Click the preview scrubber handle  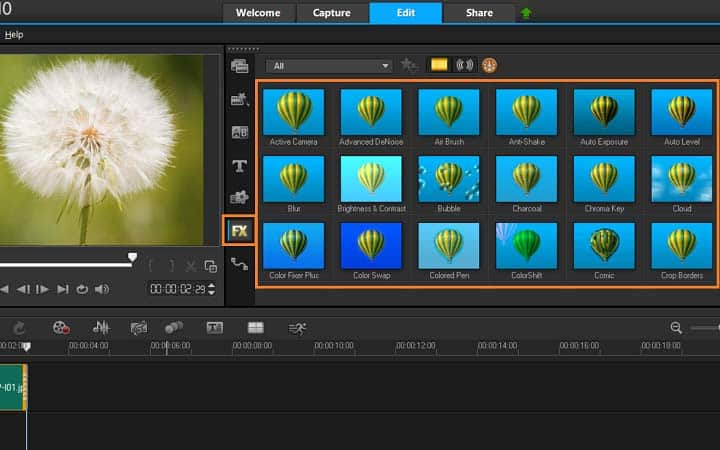[132, 257]
